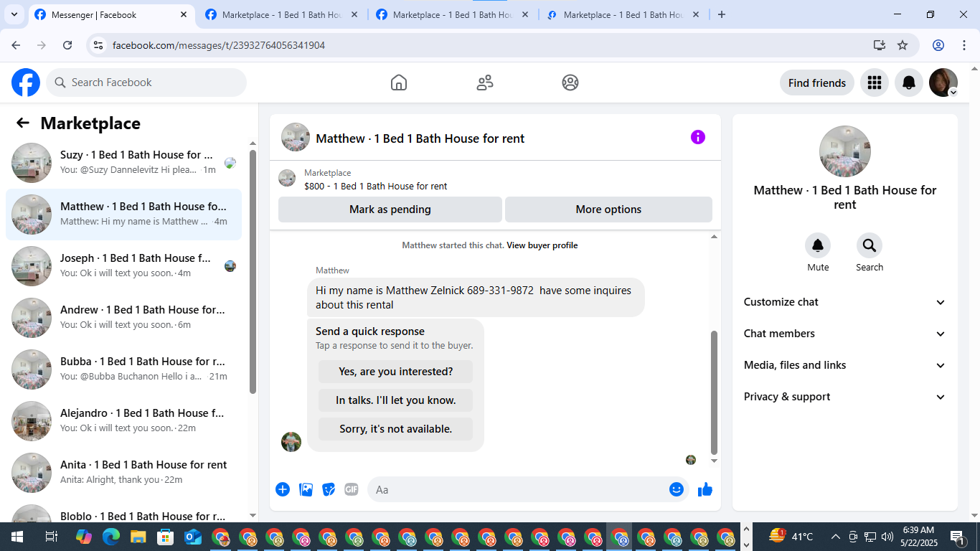Click the browser address bar URL
The width and height of the screenshot is (980, 551).
(x=219, y=45)
